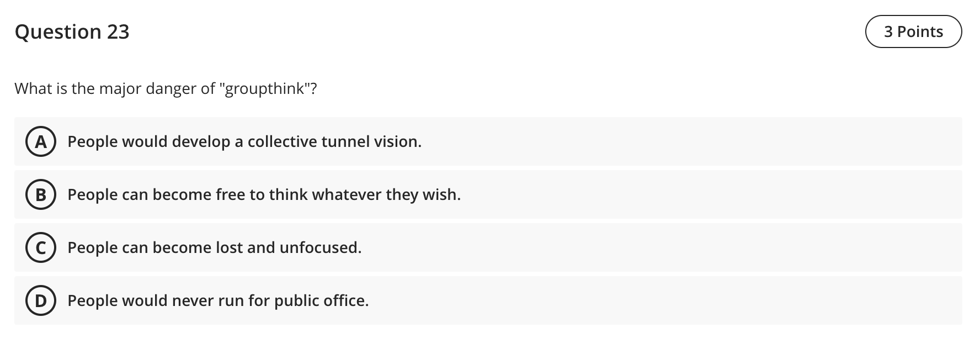This screenshot has width=980, height=359.
Task: Click the circled letter B icon
Action: pyautogui.click(x=40, y=194)
